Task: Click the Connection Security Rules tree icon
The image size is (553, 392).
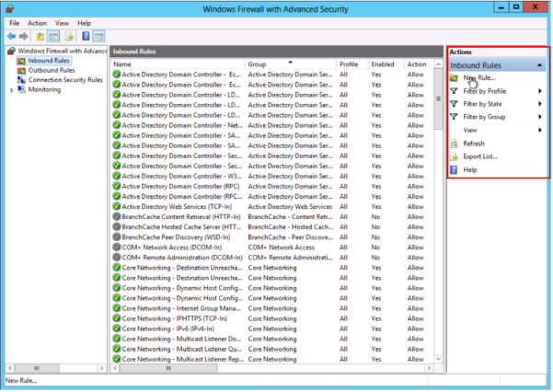Action: 22,80
